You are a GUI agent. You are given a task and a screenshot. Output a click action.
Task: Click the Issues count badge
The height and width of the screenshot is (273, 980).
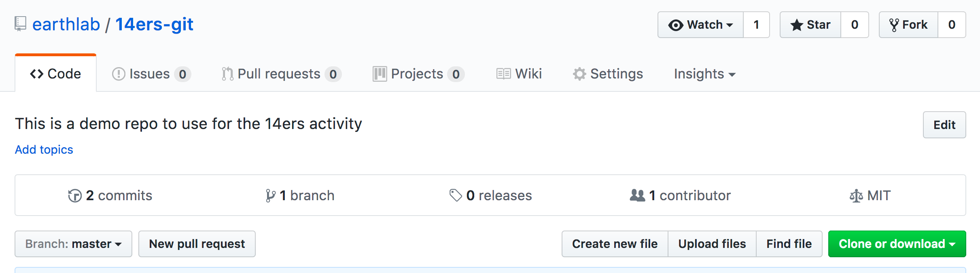click(182, 74)
